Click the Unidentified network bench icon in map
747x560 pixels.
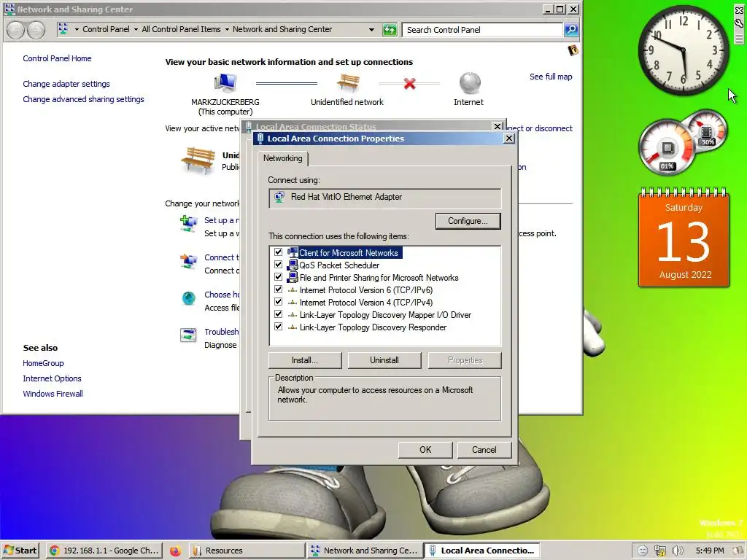[x=348, y=83]
